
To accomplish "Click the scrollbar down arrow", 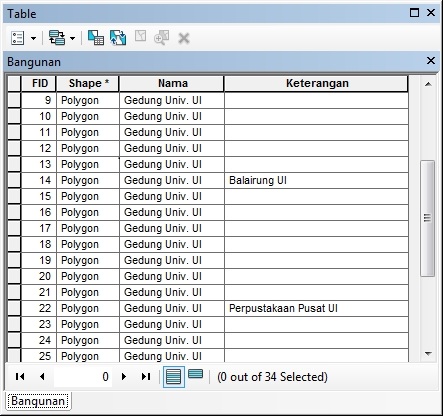I will pos(428,354).
